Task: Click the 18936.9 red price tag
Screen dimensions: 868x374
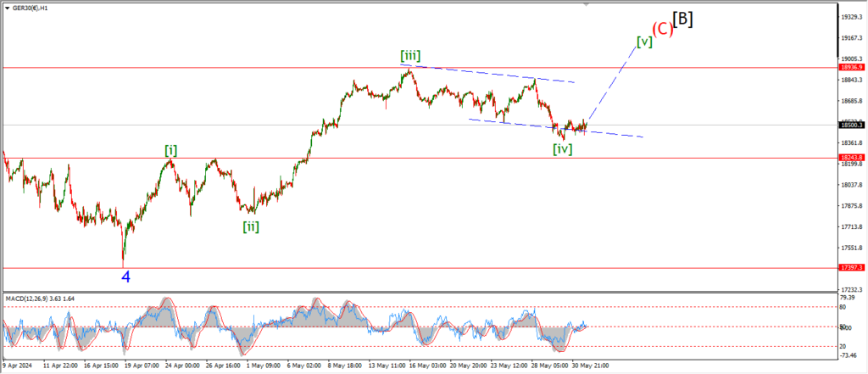Action: click(851, 66)
